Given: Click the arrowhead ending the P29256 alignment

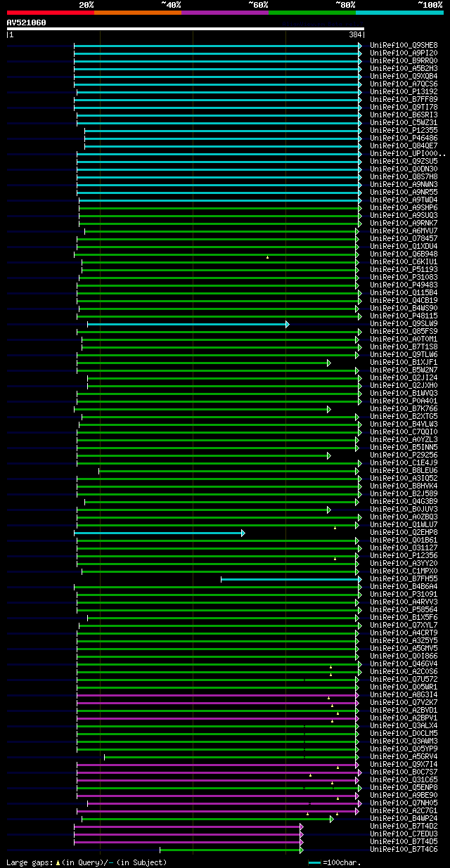Looking at the screenshot, I should [328, 455].
